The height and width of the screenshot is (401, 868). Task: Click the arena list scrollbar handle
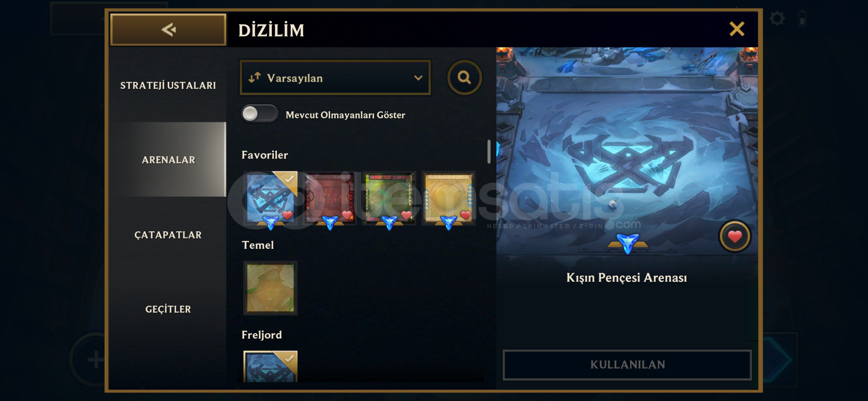tap(489, 151)
